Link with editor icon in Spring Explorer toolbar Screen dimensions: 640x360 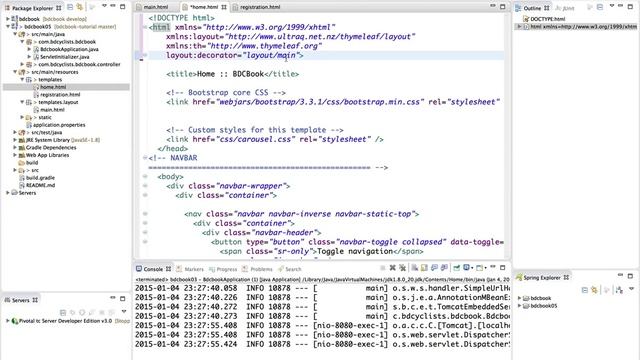(x=594, y=290)
